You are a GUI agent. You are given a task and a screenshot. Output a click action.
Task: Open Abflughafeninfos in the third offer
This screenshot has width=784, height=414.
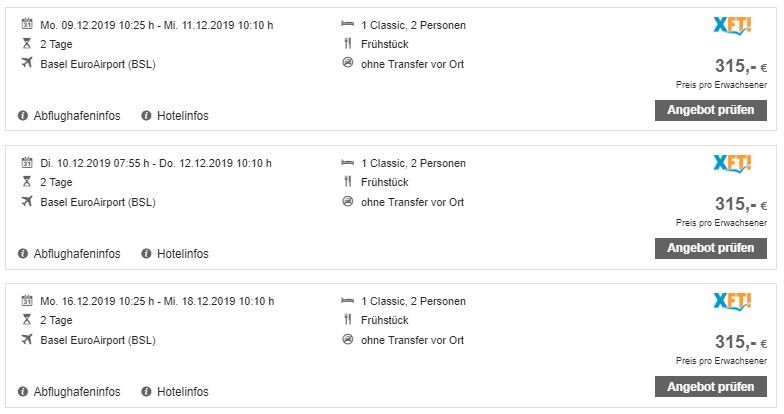point(76,391)
